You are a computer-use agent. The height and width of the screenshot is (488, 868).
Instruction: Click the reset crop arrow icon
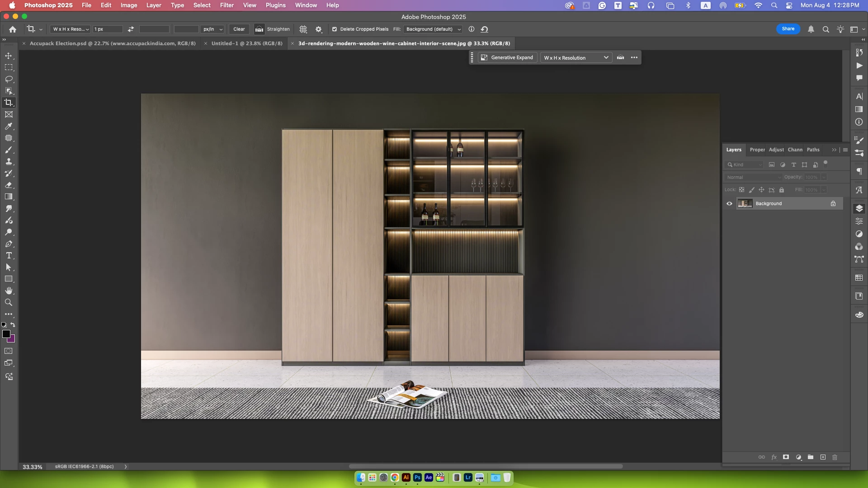[484, 29]
